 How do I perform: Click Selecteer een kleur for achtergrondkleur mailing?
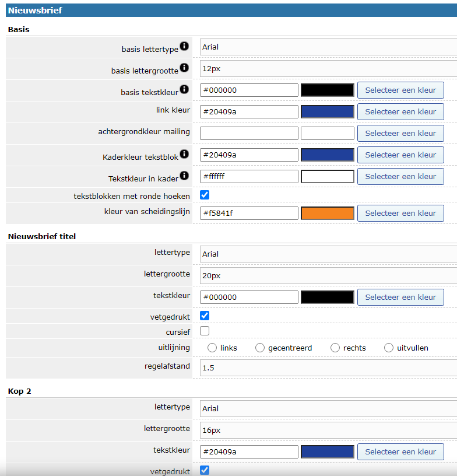coord(400,133)
